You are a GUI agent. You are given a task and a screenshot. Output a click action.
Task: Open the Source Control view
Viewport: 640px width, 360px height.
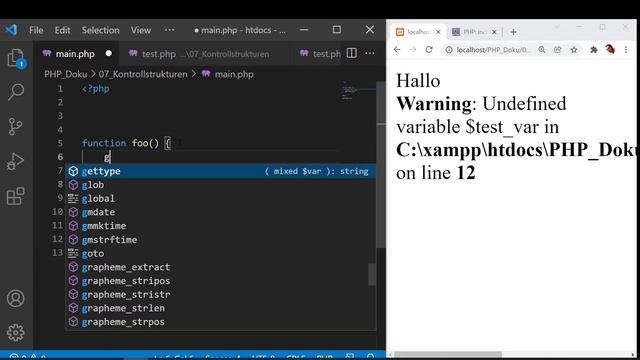pos(16,127)
